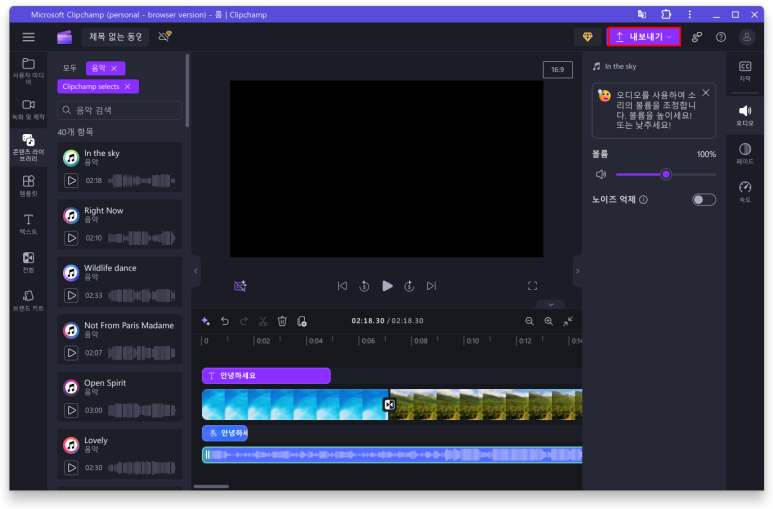This screenshot has height=509, width=773.
Task: Open the templates sidebar tab
Action: (28, 186)
